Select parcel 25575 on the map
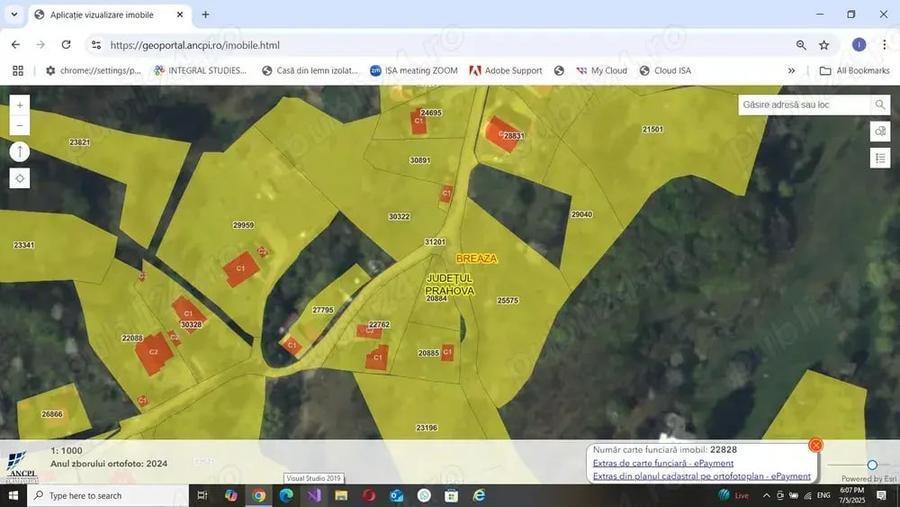The image size is (900, 507). click(x=508, y=300)
